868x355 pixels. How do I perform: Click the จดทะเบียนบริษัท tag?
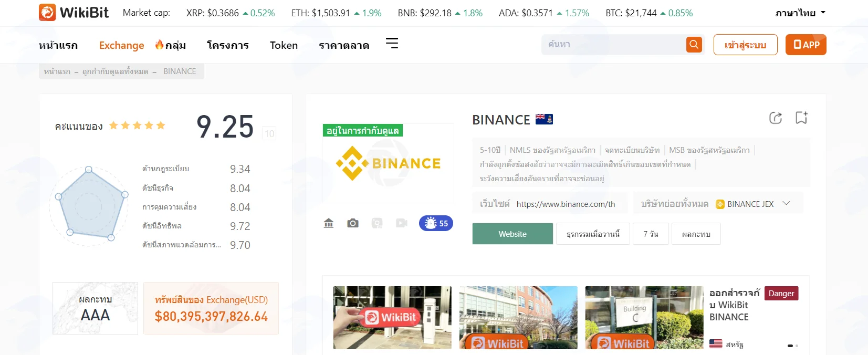632,150
